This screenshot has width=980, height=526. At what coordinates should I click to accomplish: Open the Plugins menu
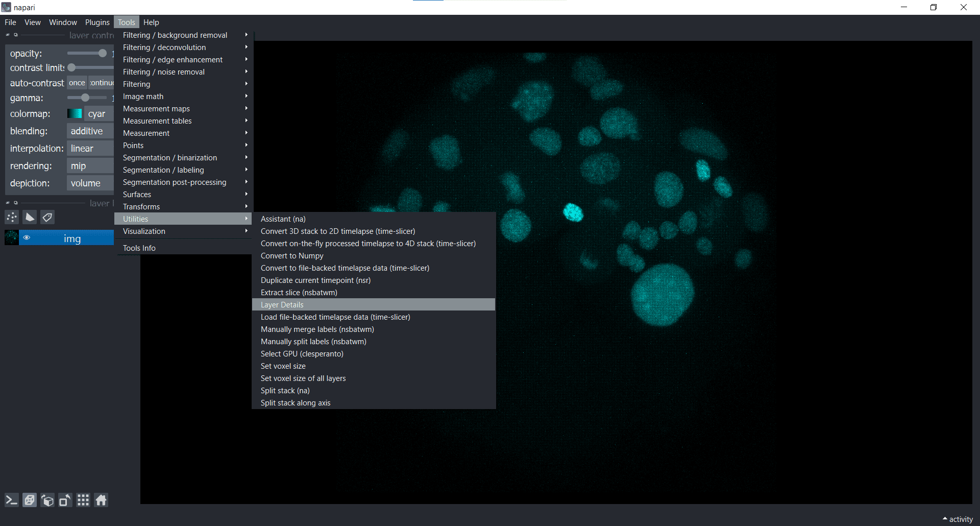click(x=97, y=22)
